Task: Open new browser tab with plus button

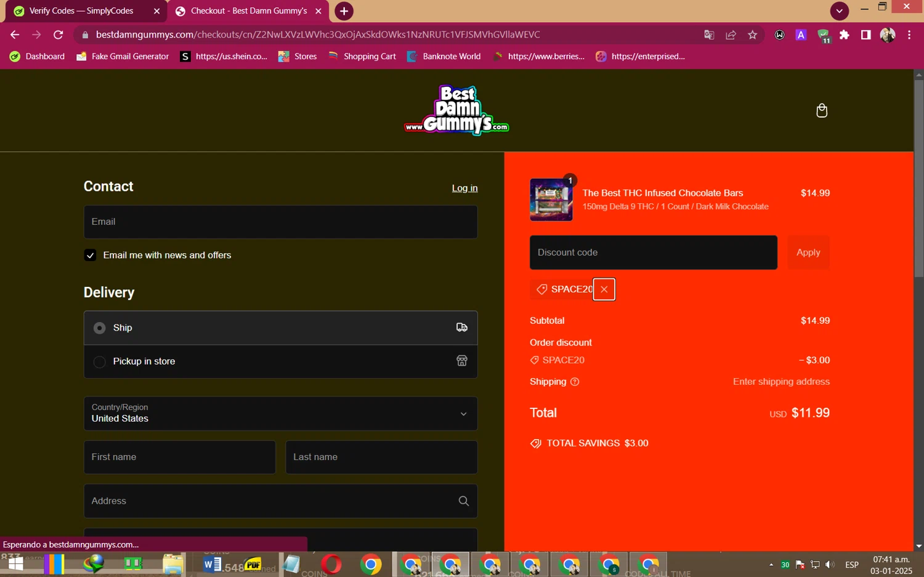Action: pyautogui.click(x=344, y=11)
